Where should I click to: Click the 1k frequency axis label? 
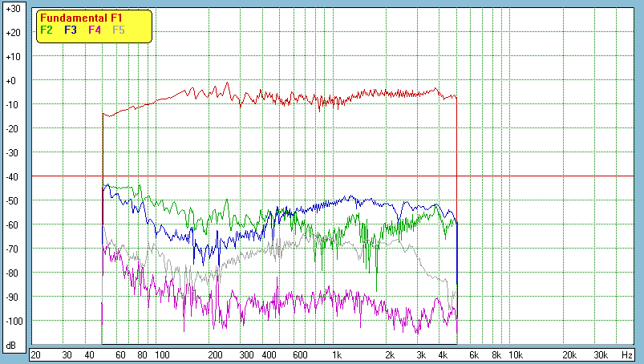(x=337, y=354)
